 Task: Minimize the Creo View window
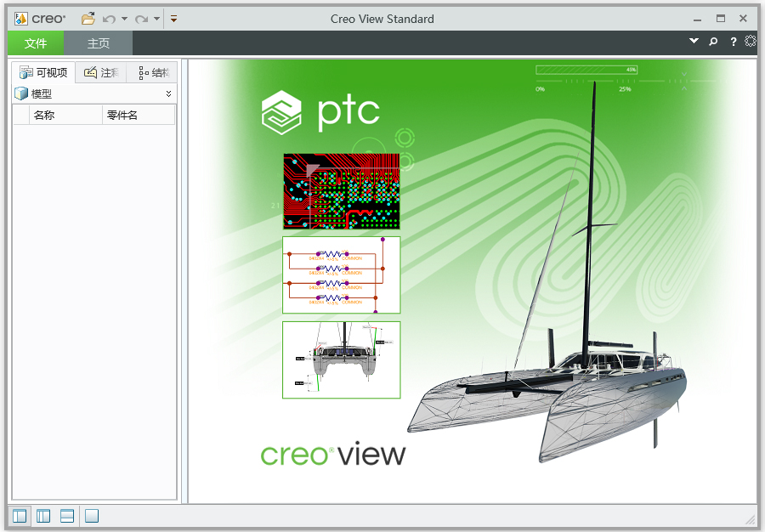point(697,20)
